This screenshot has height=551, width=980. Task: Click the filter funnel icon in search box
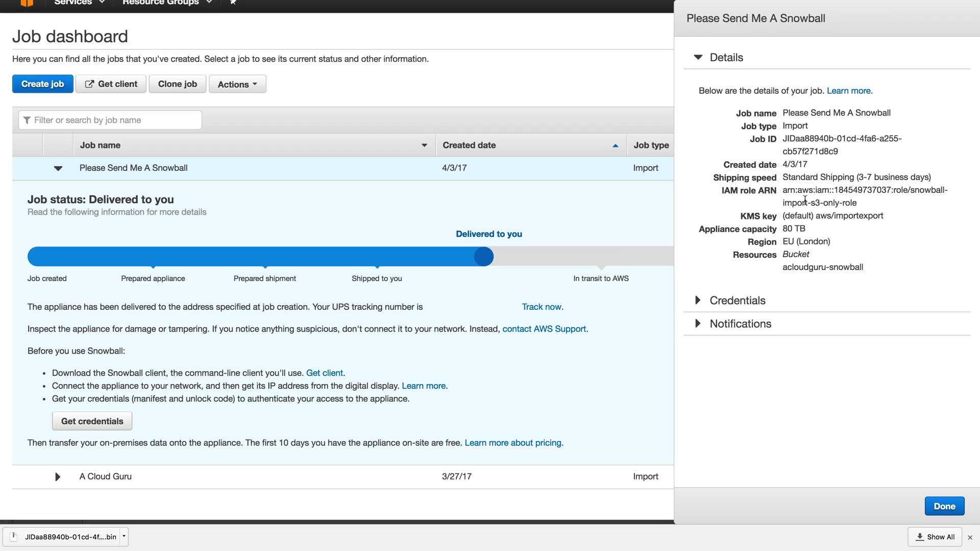coord(27,120)
